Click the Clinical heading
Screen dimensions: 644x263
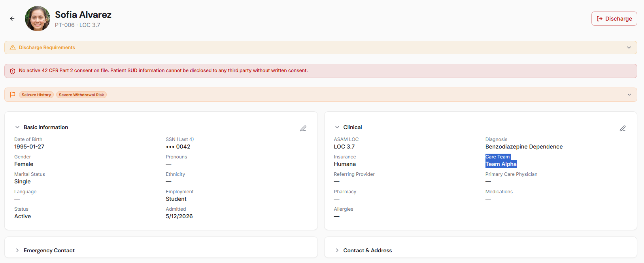[353, 127]
